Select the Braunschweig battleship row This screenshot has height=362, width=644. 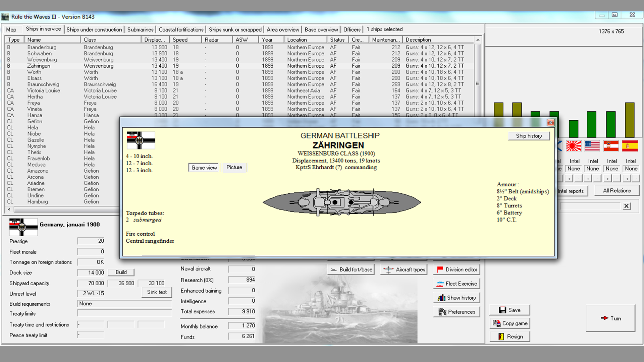click(x=240, y=84)
